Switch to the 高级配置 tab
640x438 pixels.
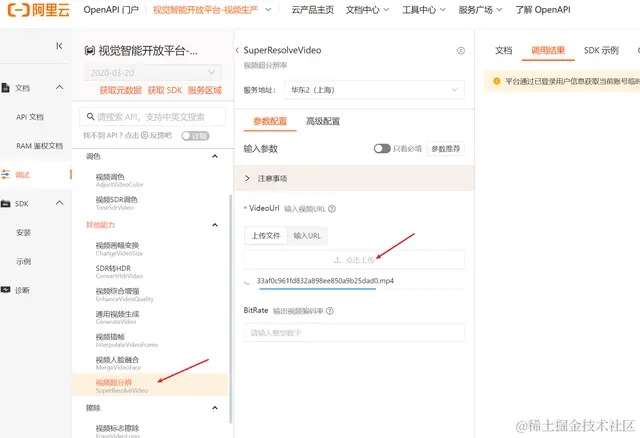[323, 121]
